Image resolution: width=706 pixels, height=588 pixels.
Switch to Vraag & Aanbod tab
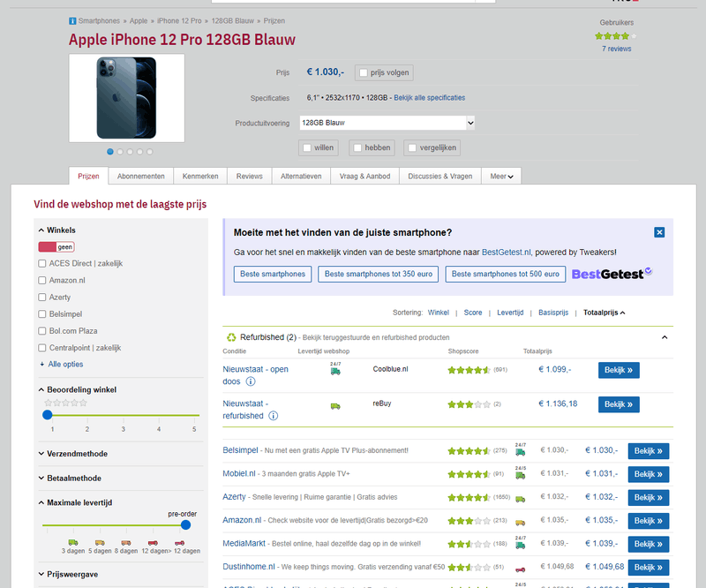point(364,177)
